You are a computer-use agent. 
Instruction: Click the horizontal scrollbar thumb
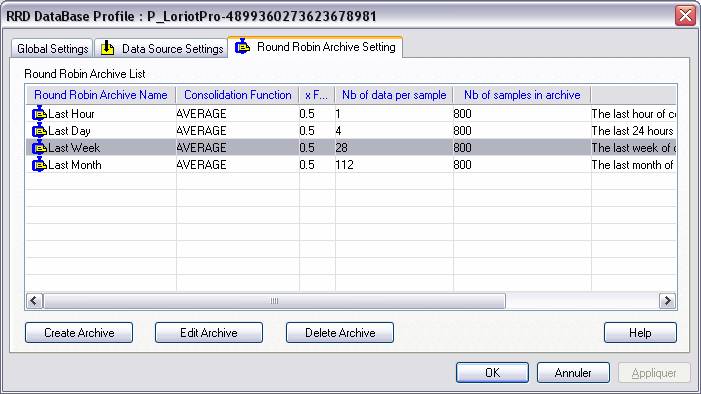[274, 301]
